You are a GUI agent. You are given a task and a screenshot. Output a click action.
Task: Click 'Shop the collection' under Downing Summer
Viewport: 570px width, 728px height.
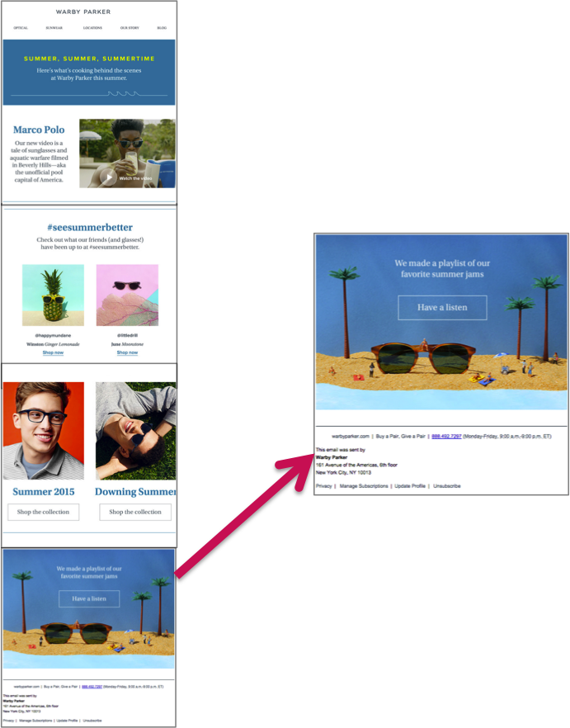pyautogui.click(x=135, y=512)
